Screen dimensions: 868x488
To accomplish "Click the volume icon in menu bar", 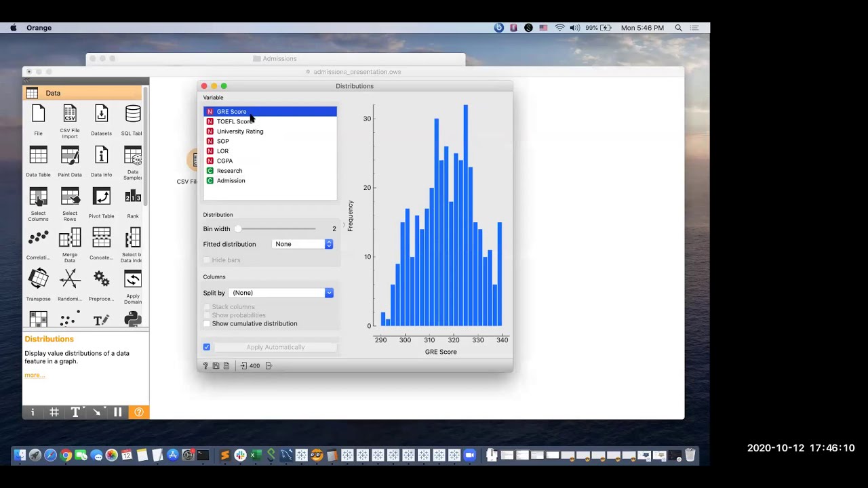I will pyautogui.click(x=574, y=28).
